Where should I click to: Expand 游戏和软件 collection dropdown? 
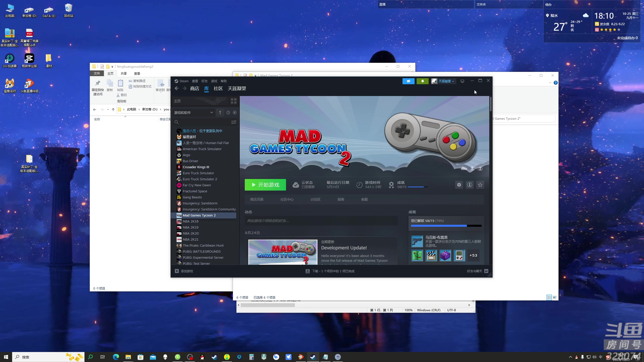[x=211, y=113]
